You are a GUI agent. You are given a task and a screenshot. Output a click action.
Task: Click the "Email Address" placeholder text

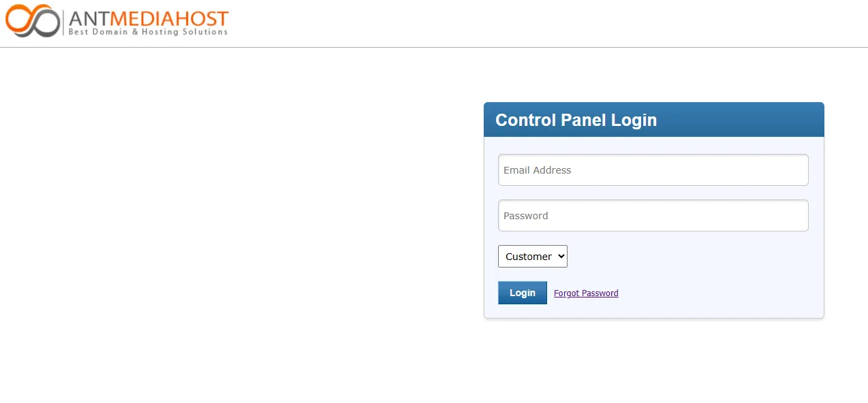pyautogui.click(x=537, y=170)
